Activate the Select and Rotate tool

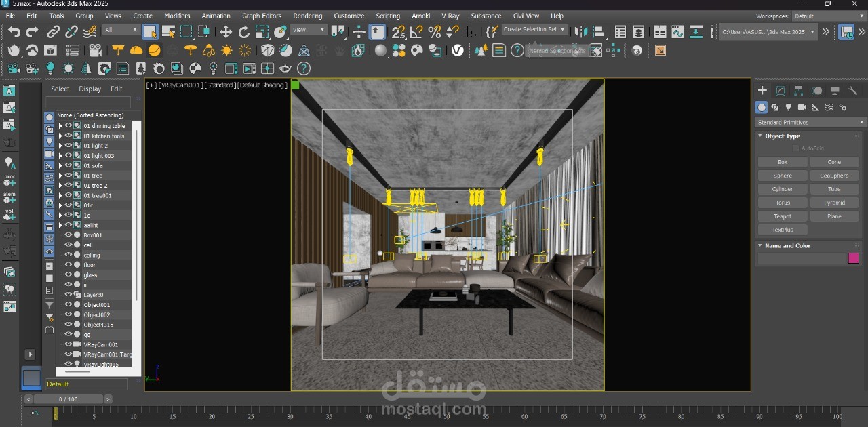pyautogui.click(x=244, y=31)
